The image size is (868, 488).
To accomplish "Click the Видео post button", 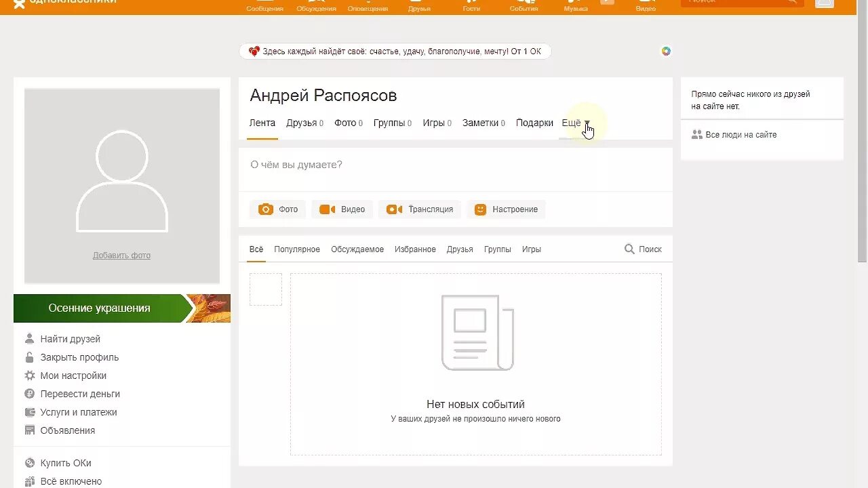I will pyautogui.click(x=342, y=209).
